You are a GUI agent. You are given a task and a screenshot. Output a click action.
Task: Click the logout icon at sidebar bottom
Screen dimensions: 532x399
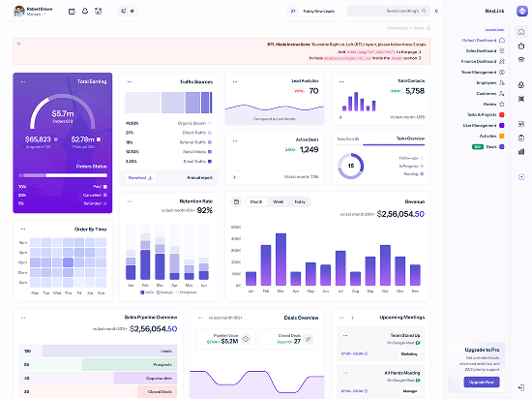[521, 387]
